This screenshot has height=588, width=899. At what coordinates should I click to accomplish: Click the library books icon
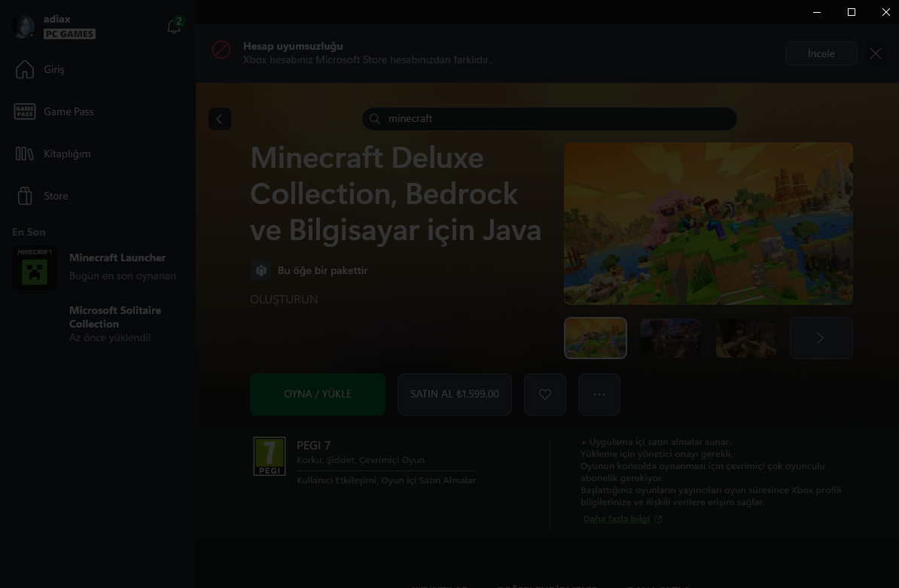pyautogui.click(x=25, y=154)
